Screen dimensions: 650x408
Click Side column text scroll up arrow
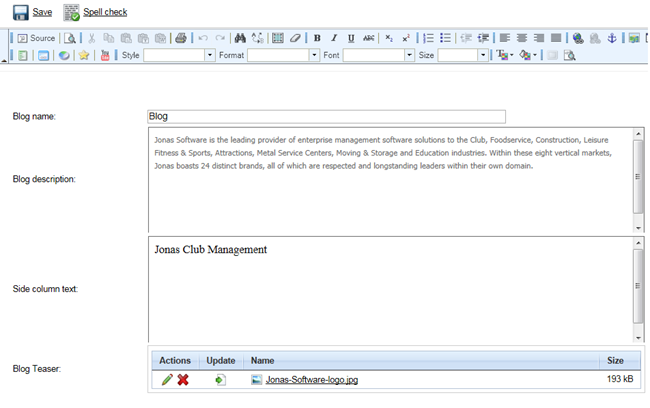point(638,243)
